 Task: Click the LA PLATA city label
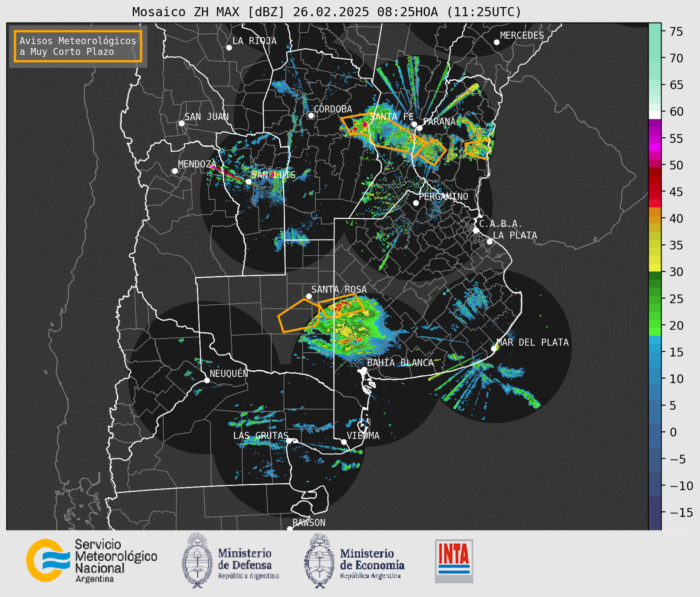(515, 235)
